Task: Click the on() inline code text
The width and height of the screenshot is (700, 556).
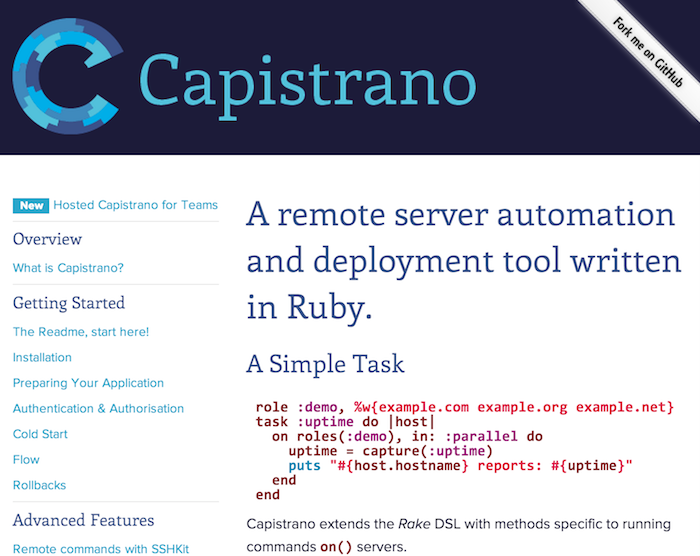Action: (x=336, y=547)
